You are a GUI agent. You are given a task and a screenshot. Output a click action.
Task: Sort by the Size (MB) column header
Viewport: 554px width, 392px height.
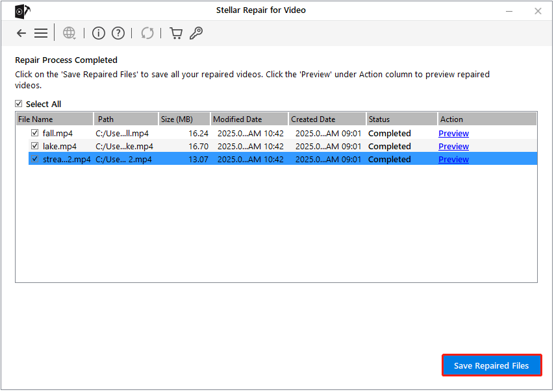point(184,119)
